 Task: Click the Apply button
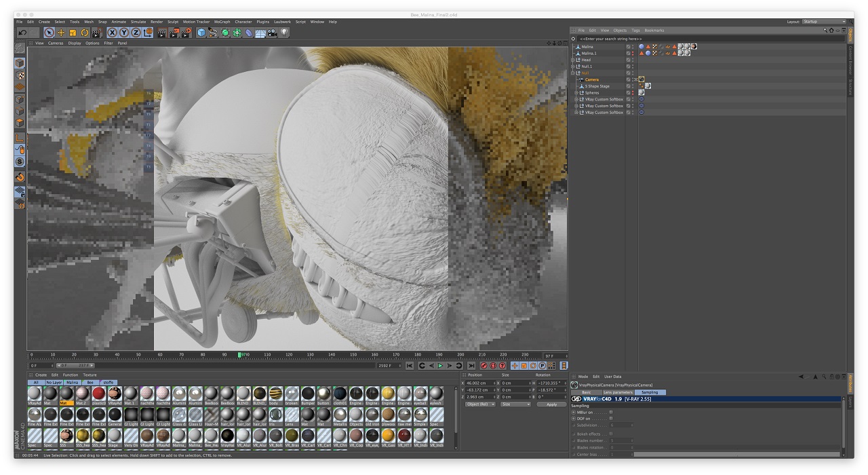[551, 404]
